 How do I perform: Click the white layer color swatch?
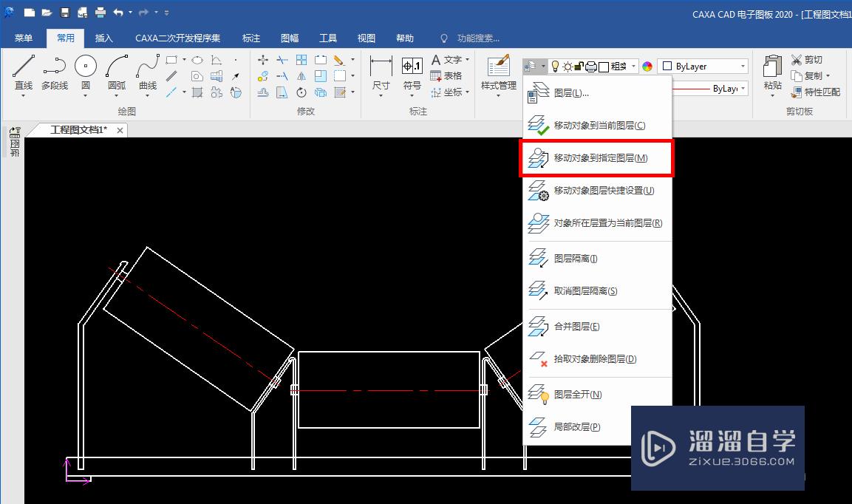click(603, 67)
